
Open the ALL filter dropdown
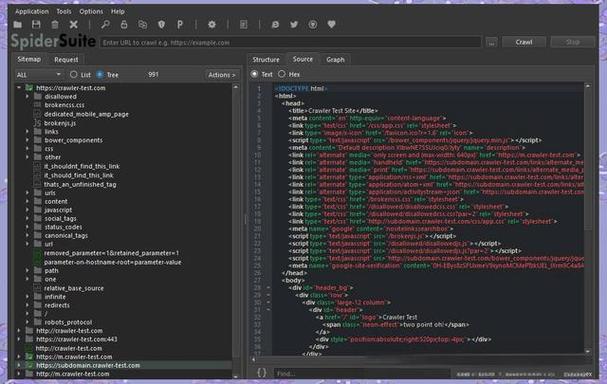39,75
